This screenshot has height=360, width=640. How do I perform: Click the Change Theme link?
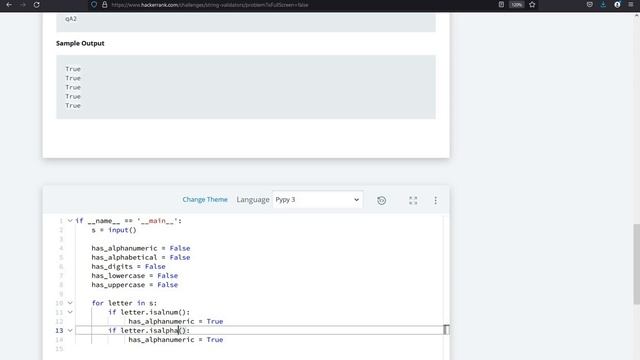205,199
